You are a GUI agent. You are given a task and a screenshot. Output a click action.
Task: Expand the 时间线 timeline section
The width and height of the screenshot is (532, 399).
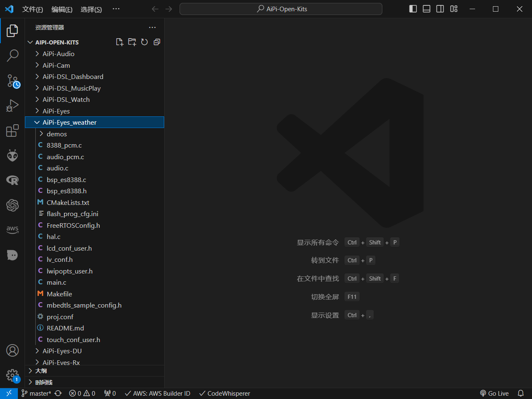95,382
